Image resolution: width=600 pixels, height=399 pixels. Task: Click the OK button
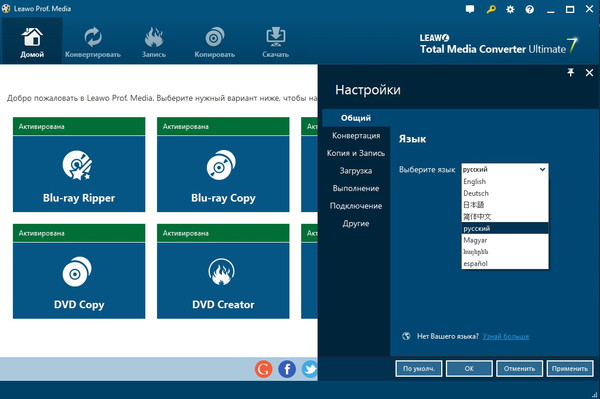[x=469, y=369]
